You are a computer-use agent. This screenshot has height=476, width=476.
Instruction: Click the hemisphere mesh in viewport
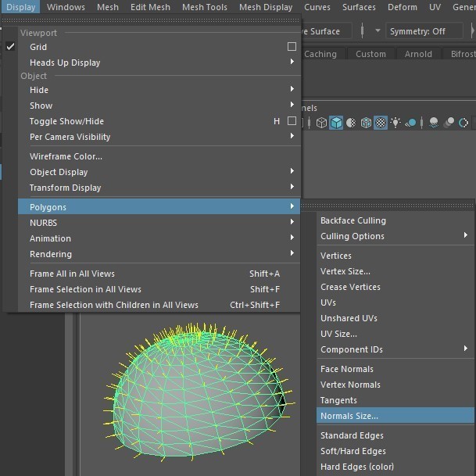(x=195, y=399)
